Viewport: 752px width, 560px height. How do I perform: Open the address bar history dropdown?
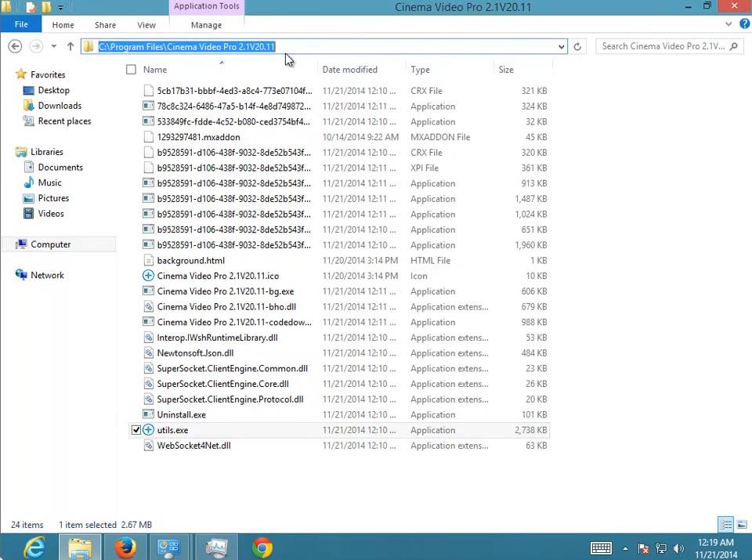tap(561, 46)
